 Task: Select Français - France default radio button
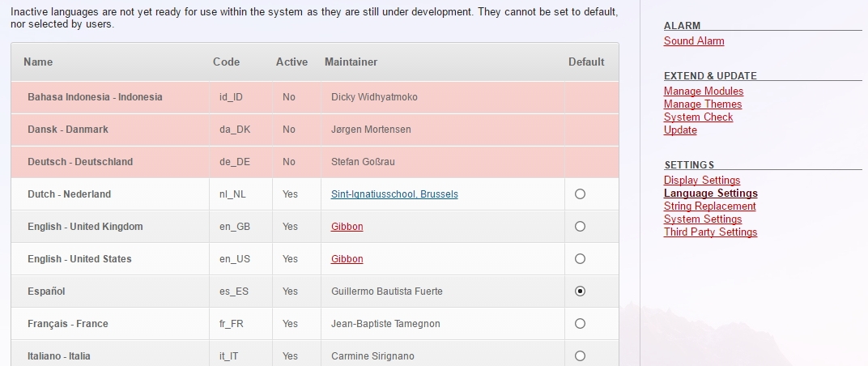click(x=580, y=324)
